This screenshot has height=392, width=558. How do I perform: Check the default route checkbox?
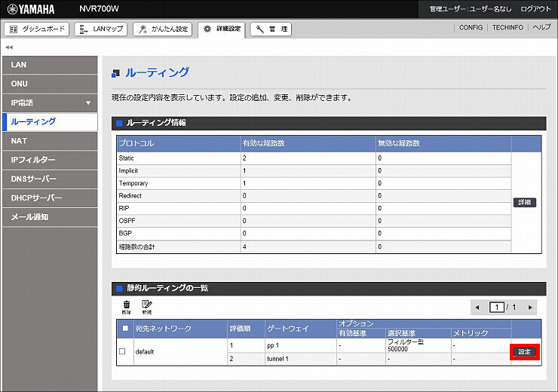(122, 351)
